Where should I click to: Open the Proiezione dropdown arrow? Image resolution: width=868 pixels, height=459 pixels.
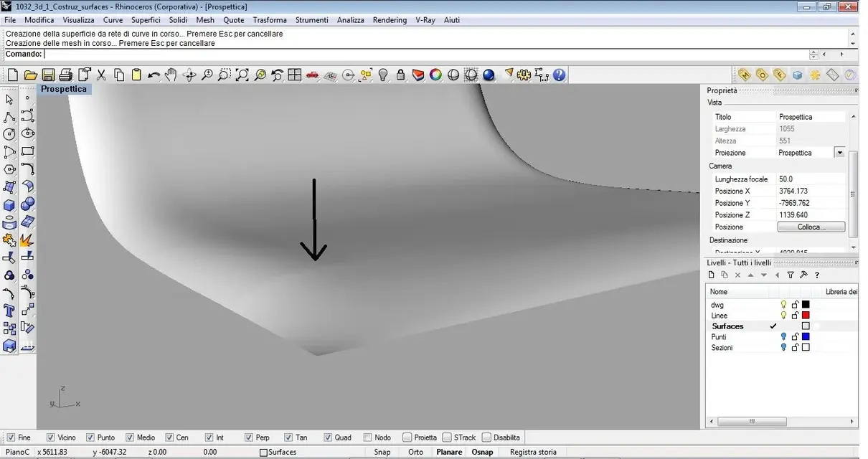click(x=839, y=153)
